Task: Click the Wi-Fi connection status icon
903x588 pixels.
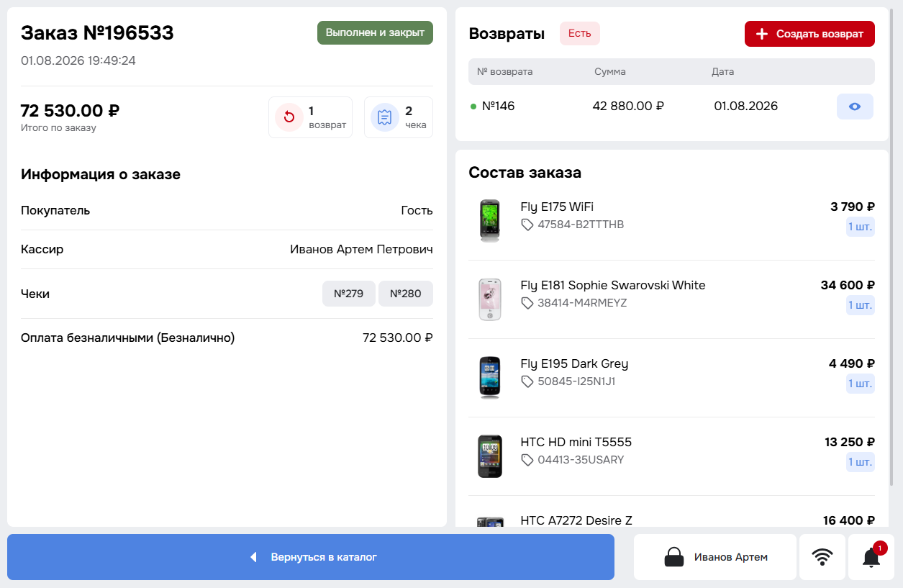Action: pyautogui.click(x=822, y=557)
